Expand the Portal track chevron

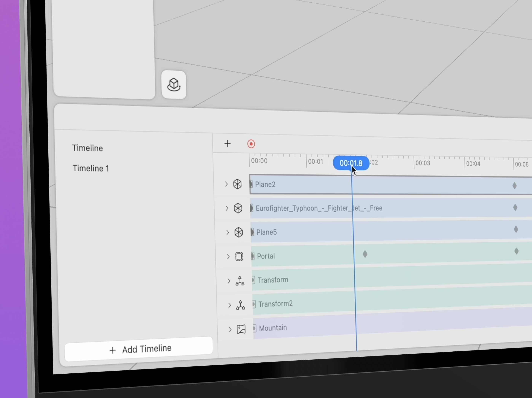click(228, 257)
